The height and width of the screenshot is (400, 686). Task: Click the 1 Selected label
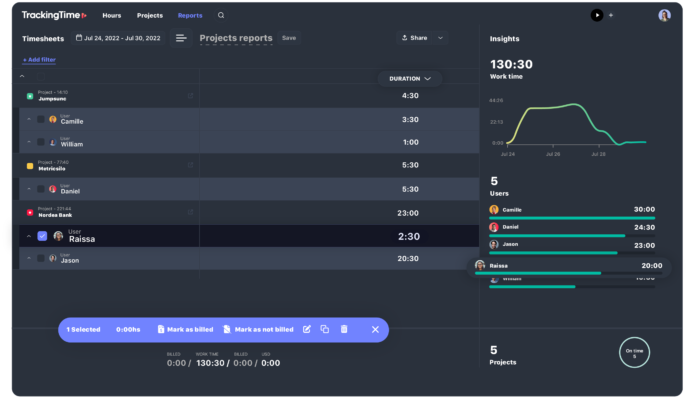click(x=83, y=330)
